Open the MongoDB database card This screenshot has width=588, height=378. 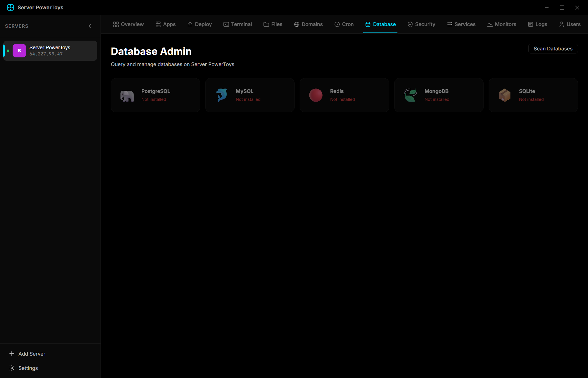pyautogui.click(x=439, y=95)
